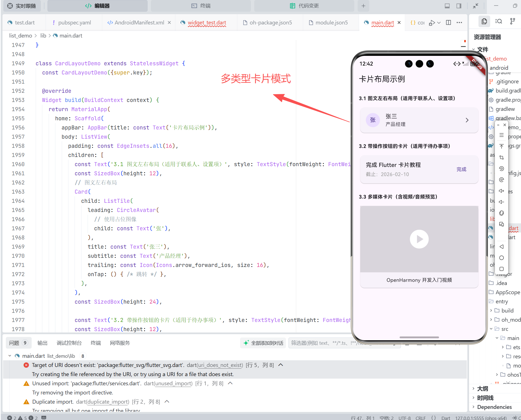Take an emulator screenshot with crop icon
Image resolution: width=521 pixels, height=420 pixels.
(502, 157)
